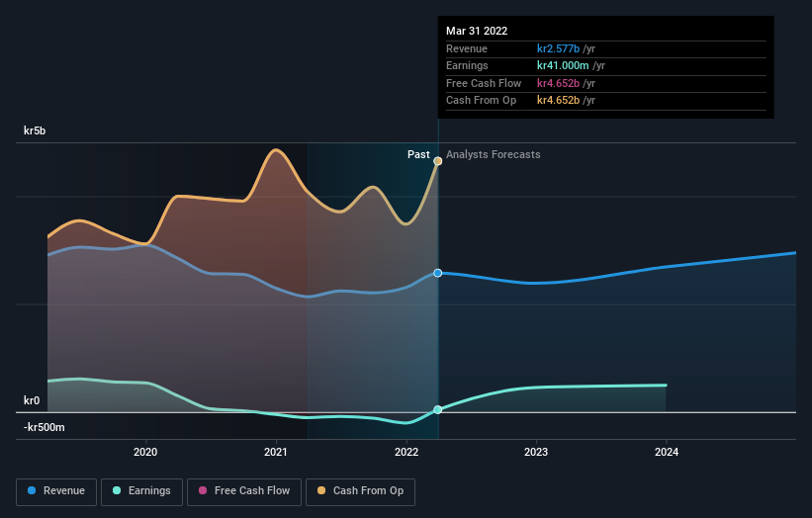Click the -kr500m y-axis label
The image size is (812, 518).
pyautogui.click(x=45, y=427)
